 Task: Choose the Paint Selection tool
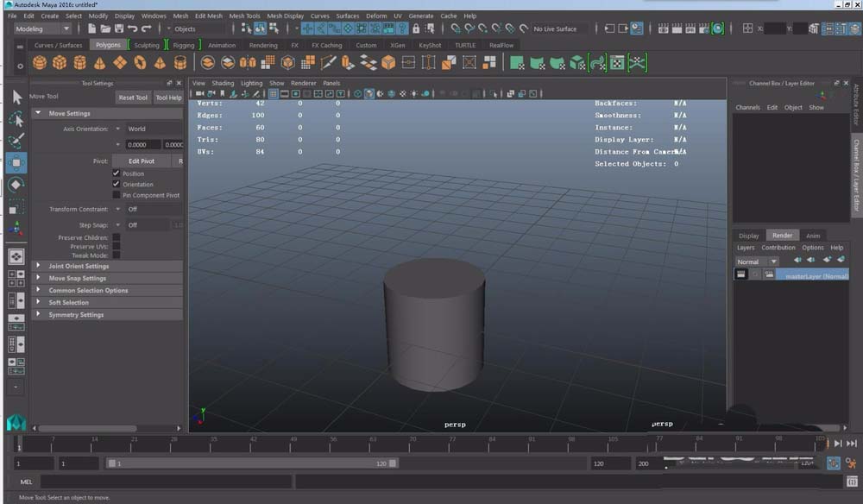[x=16, y=141]
